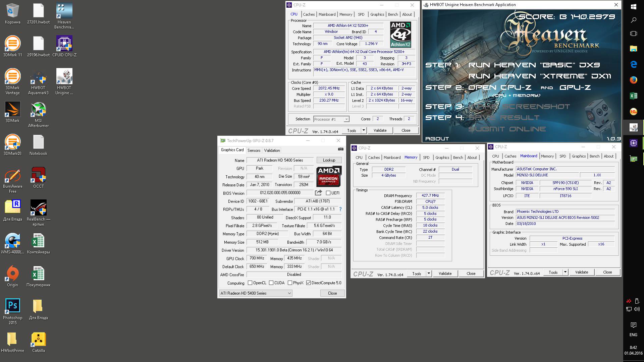The width and height of the screenshot is (644, 362).
Task: Click the GPU-Z screenshot camera icon
Action: (340, 149)
